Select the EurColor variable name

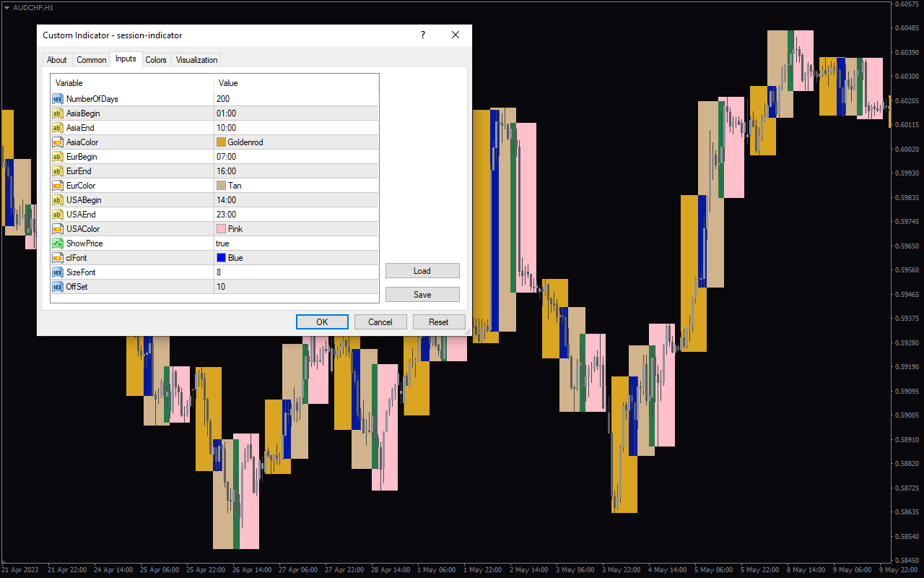pos(81,186)
